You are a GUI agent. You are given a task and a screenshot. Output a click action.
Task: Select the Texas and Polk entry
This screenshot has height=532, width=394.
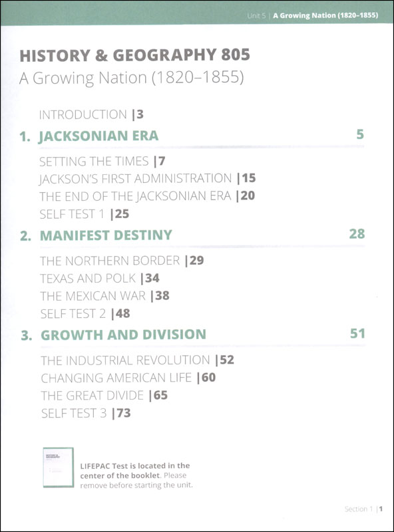(x=100, y=279)
